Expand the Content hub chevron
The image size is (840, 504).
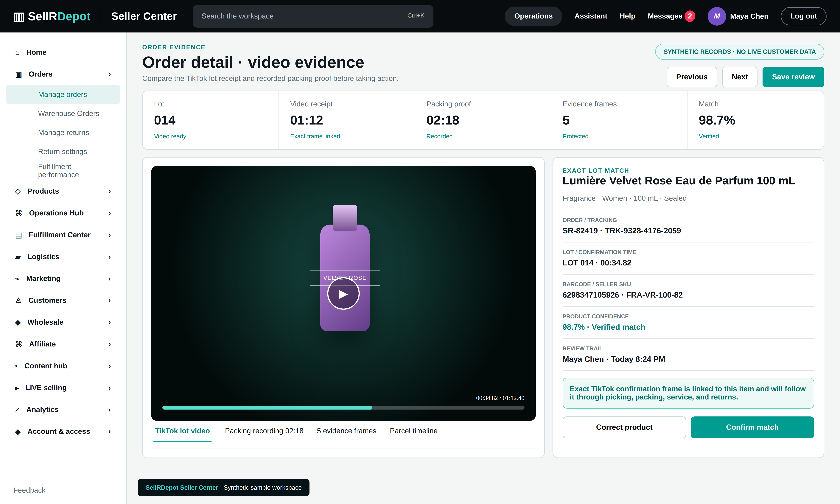[x=110, y=366]
